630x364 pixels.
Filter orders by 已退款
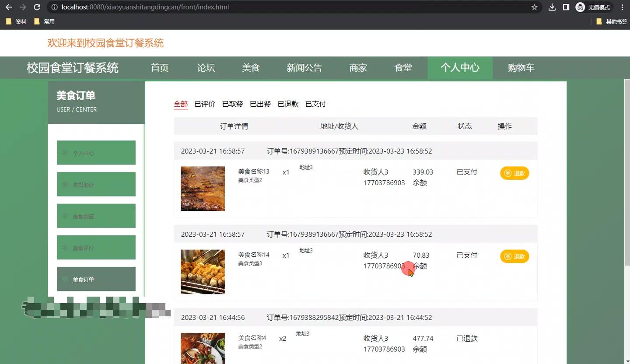(x=288, y=104)
